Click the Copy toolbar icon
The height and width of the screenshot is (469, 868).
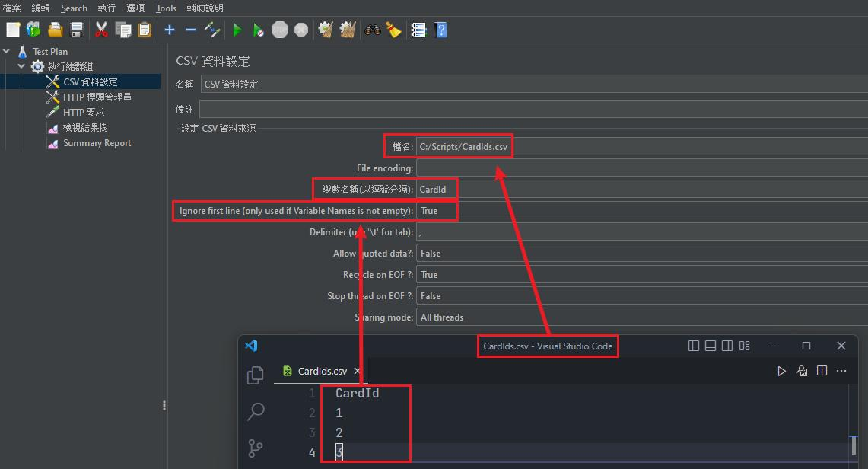coord(123,30)
